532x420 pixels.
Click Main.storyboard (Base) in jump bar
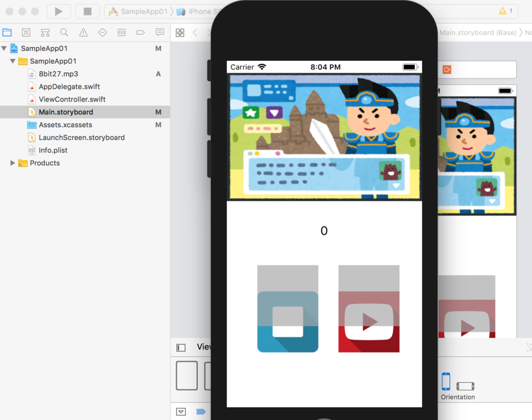point(478,33)
